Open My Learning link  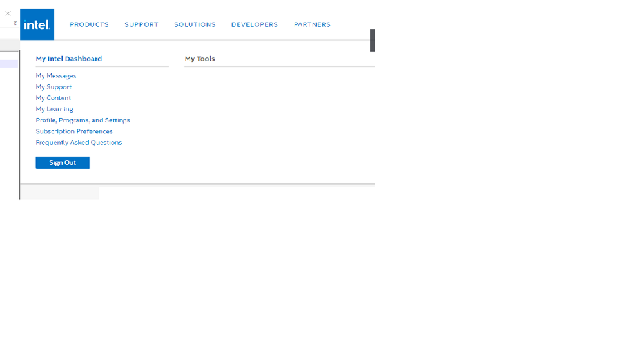tap(54, 109)
